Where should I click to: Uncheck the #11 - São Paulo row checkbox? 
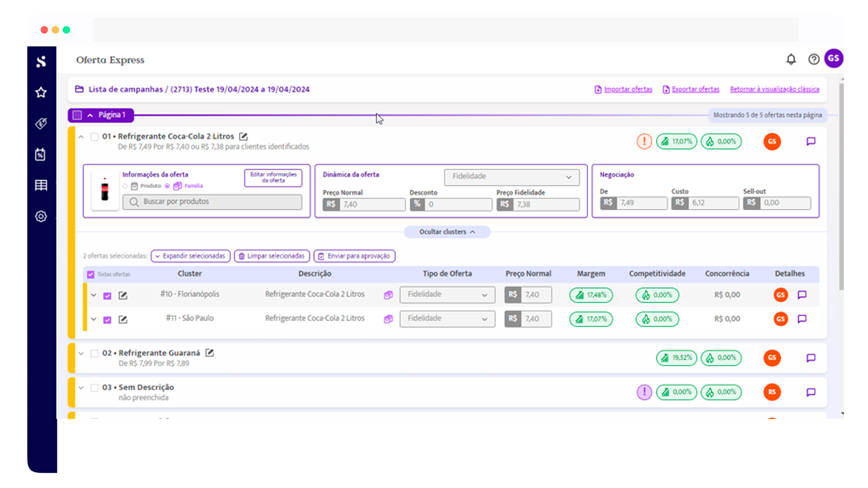[x=107, y=319]
